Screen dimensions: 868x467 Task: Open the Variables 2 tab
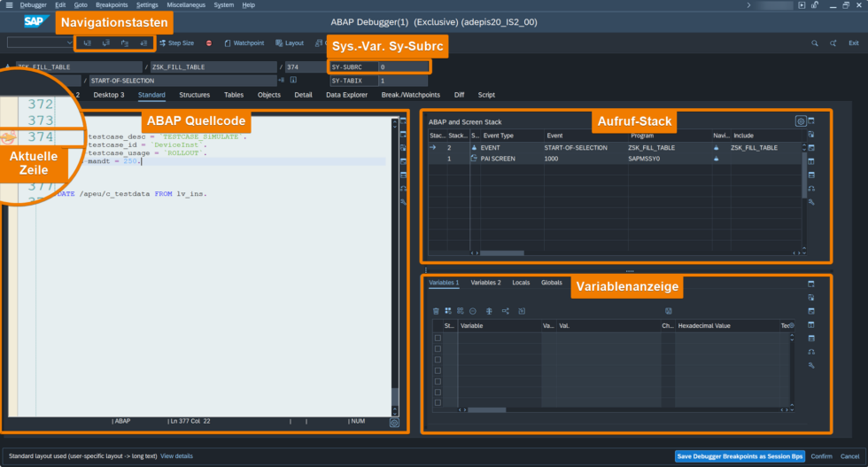coord(485,283)
